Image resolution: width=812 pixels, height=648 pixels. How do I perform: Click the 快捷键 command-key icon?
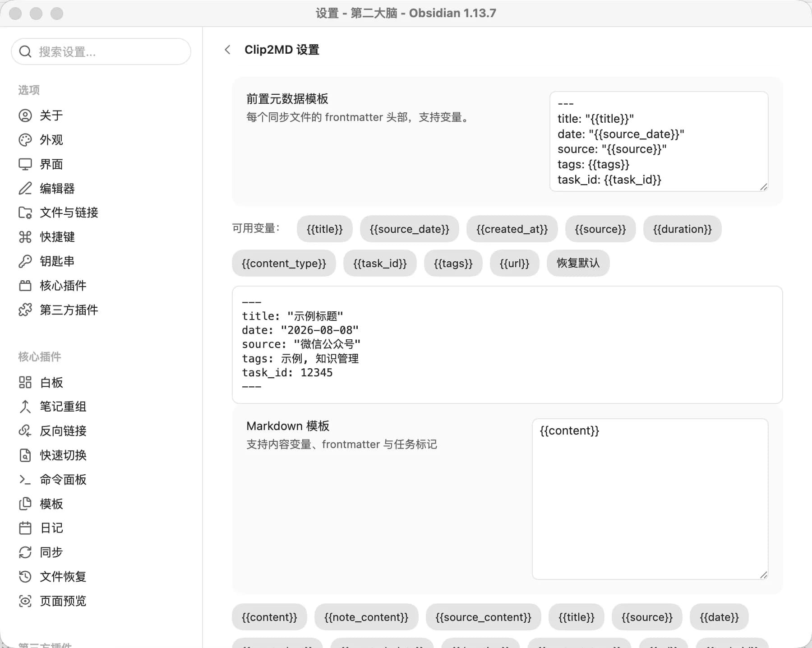click(25, 237)
